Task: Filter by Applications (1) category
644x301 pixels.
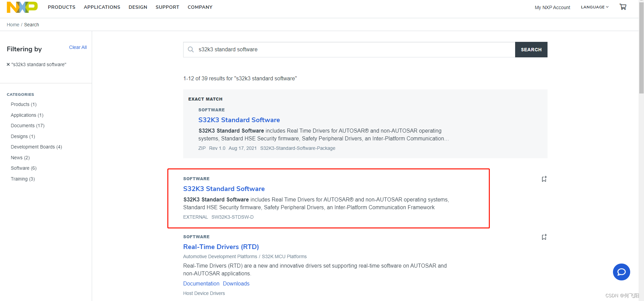Action: (27, 115)
